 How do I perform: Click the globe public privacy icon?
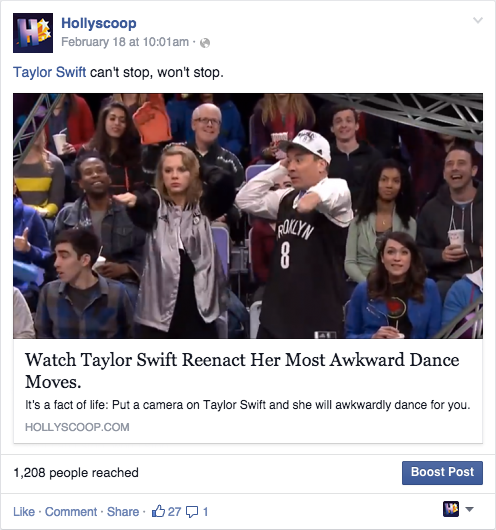(x=205, y=43)
